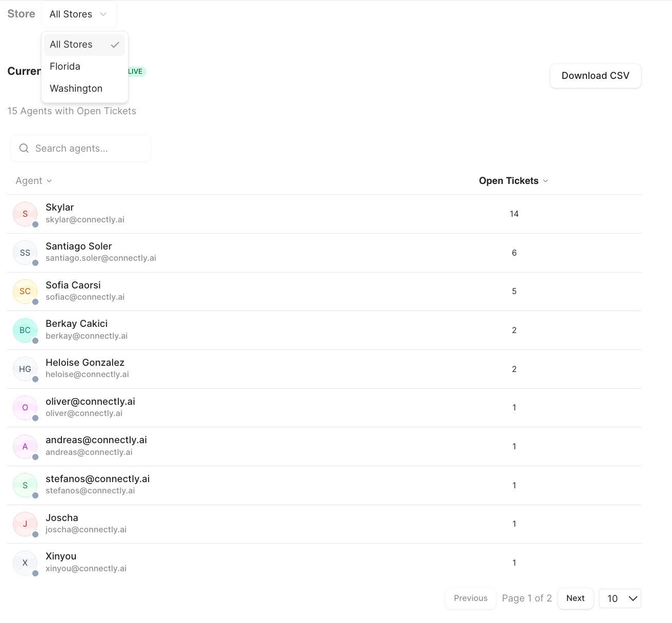Click email santiago.soler@connectly.ai
Screen dimensions: 672x623
[101, 258]
